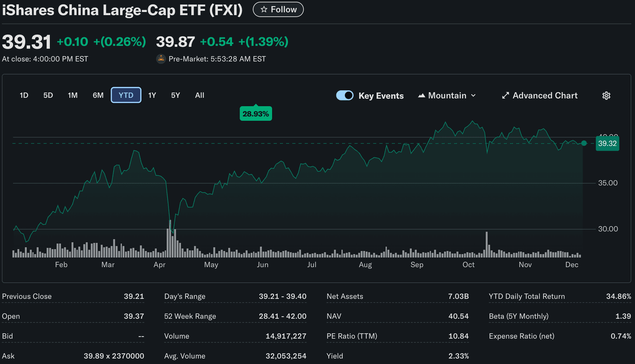Select the 5Y time range tab
This screenshot has height=364, width=635.
click(x=176, y=95)
